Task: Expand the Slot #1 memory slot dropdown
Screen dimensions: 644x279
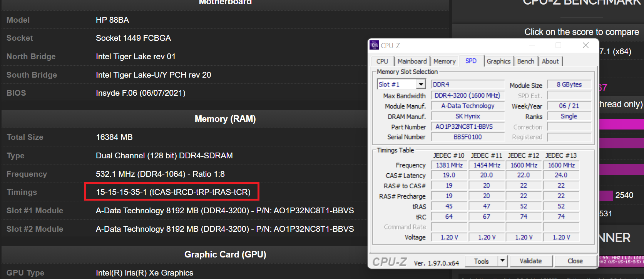Action: tap(421, 84)
